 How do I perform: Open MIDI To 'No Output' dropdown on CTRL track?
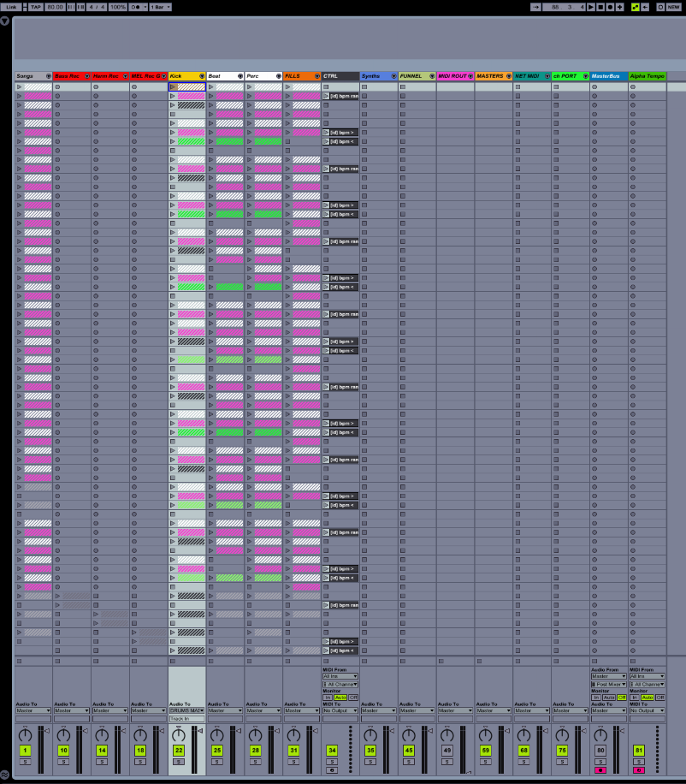click(x=340, y=710)
